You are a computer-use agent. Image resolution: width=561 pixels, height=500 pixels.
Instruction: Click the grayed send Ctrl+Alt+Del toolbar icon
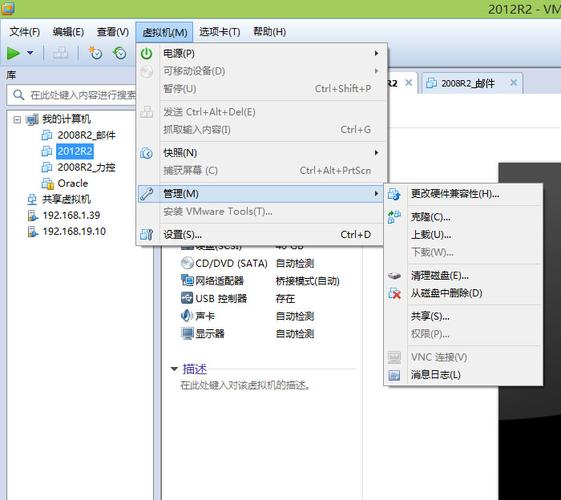coord(60,53)
